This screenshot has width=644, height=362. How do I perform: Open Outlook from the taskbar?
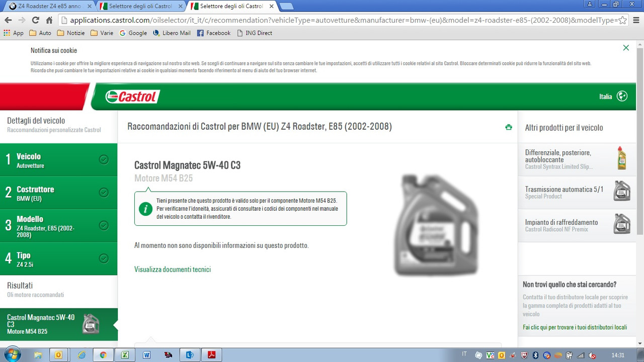click(58, 355)
